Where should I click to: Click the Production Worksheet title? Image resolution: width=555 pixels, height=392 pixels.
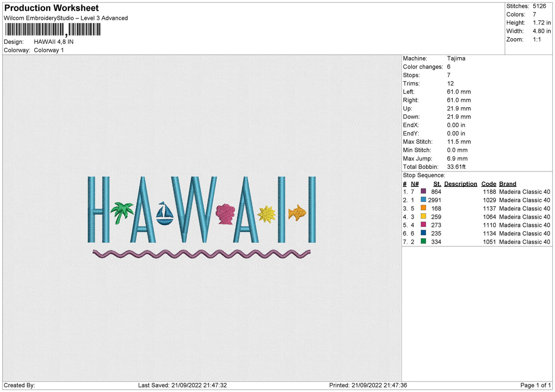(51, 8)
